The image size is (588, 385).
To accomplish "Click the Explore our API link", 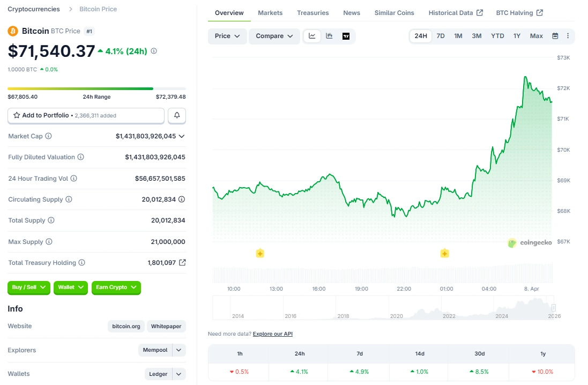I will click(272, 334).
